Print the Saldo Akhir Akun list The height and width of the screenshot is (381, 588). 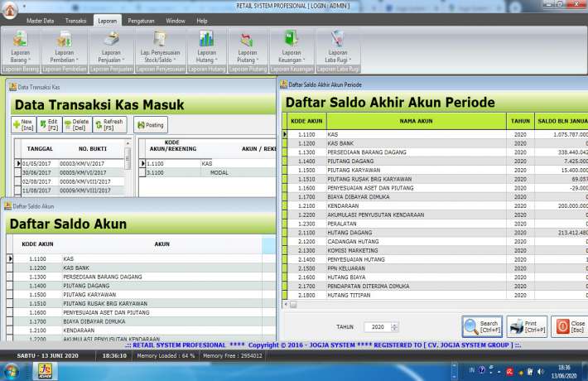click(x=527, y=326)
